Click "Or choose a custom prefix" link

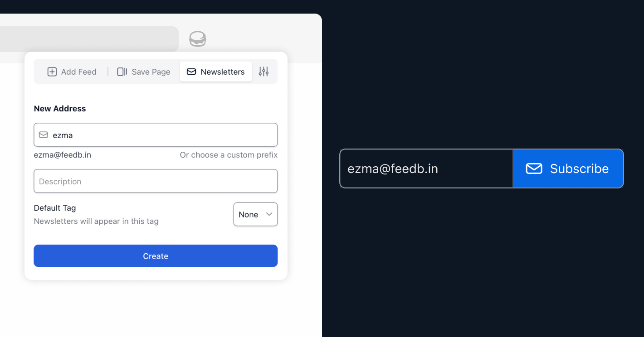point(229,155)
